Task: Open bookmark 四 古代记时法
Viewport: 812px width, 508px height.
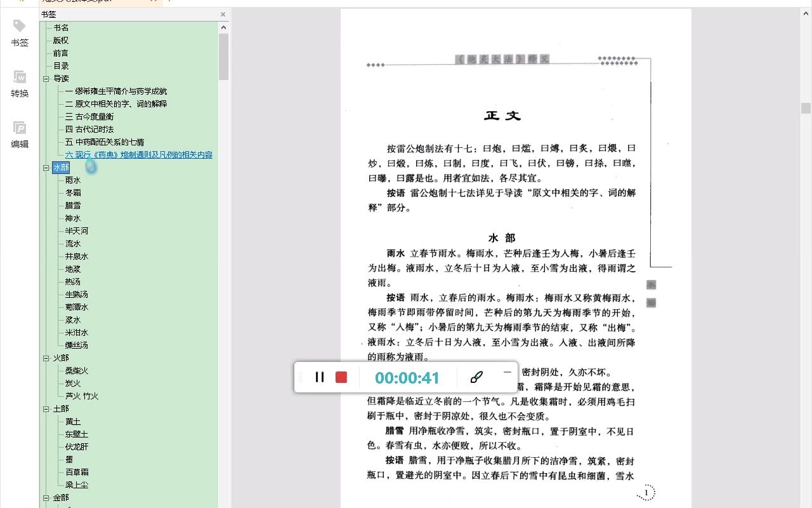Action: tap(89, 129)
